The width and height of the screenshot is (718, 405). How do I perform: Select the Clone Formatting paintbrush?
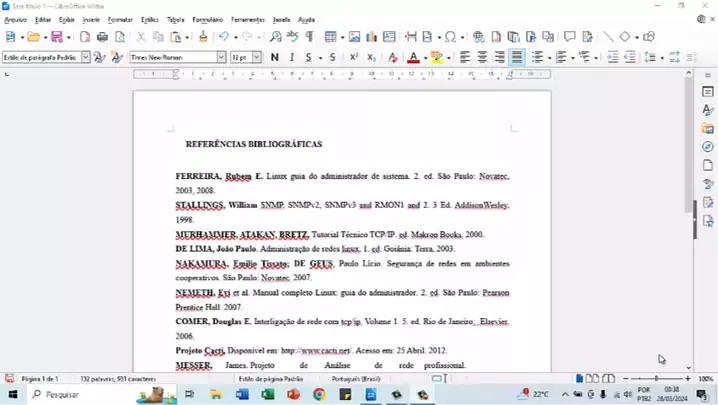coord(203,37)
